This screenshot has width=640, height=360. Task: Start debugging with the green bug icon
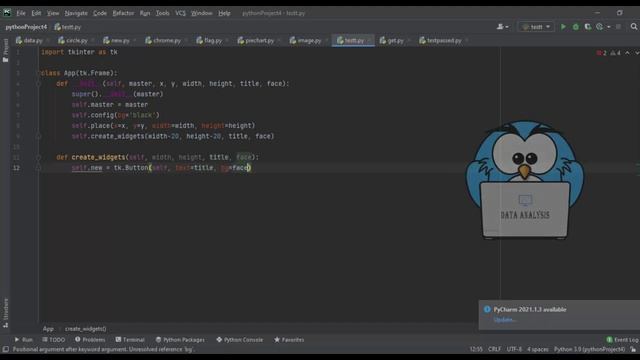pyautogui.click(x=576, y=27)
